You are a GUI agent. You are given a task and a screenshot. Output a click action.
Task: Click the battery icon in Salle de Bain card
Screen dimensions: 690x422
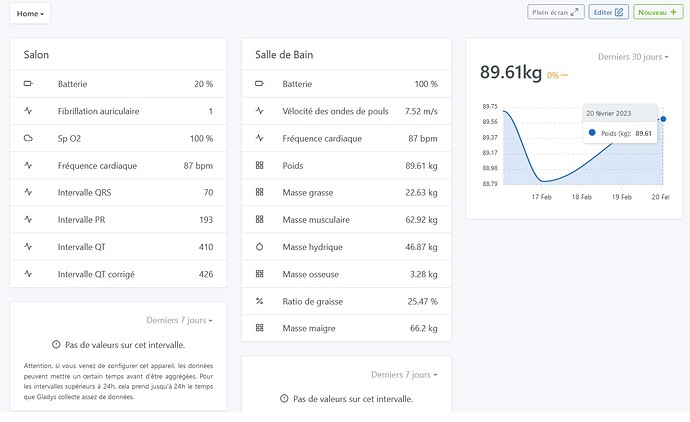tap(260, 84)
